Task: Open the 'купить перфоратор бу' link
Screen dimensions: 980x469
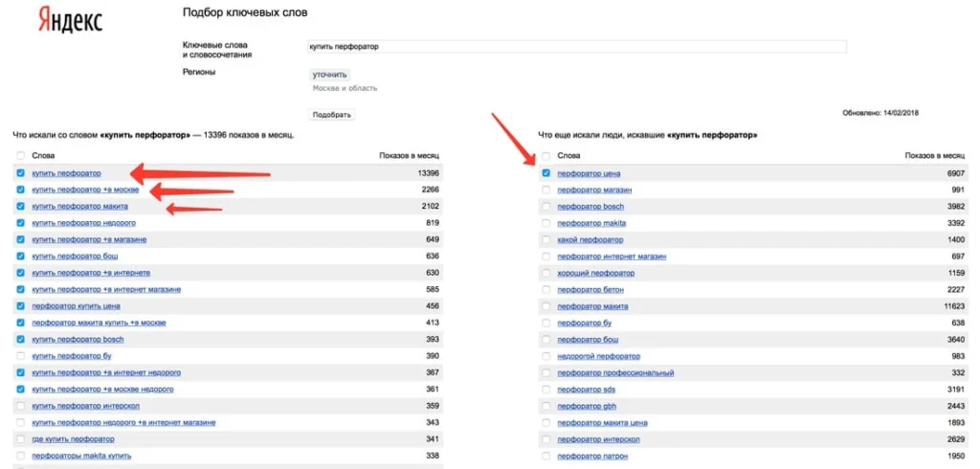Action: 71,356
